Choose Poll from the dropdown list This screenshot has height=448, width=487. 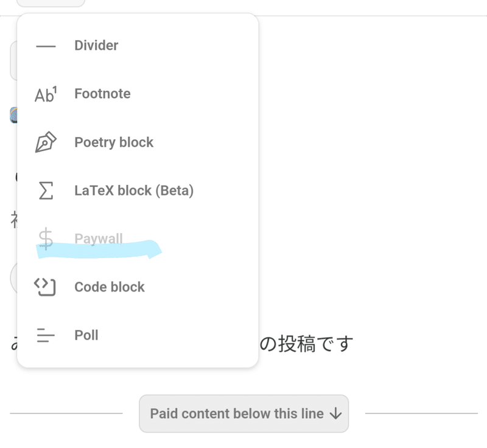click(x=138, y=335)
